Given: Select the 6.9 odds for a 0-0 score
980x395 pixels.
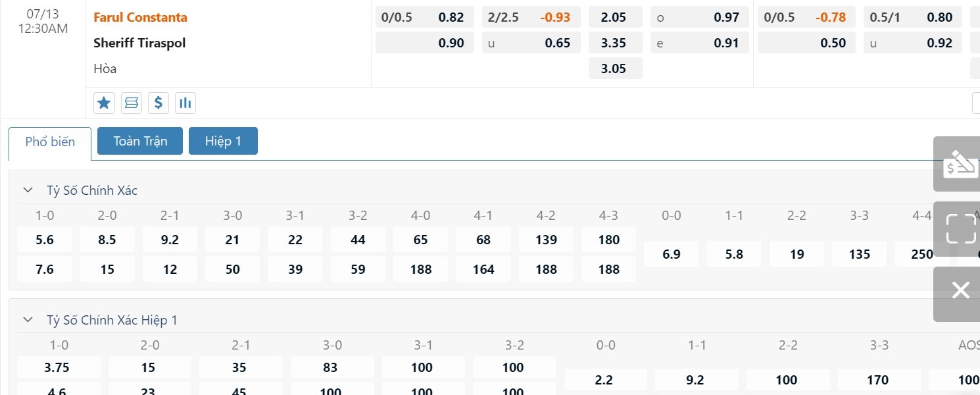Looking at the screenshot, I should (x=671, y=254).
